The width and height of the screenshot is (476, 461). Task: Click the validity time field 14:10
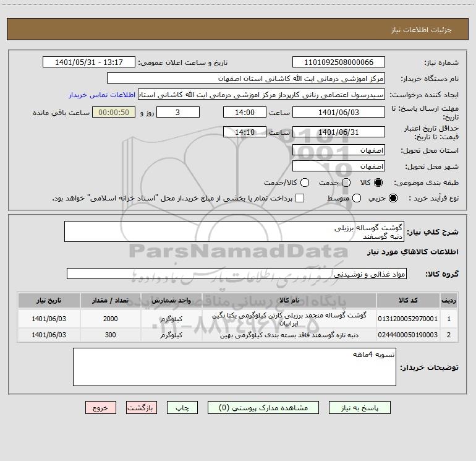click(x=245, y=132)
